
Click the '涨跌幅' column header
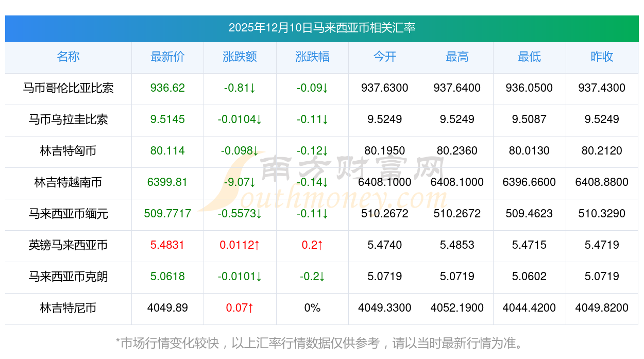pyautogui.click(x=312, y=57)
